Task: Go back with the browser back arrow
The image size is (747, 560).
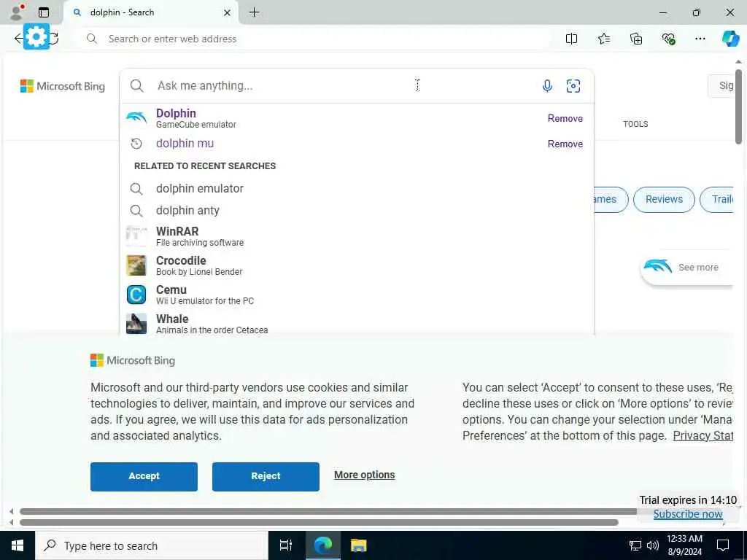Action: (18, 39)
